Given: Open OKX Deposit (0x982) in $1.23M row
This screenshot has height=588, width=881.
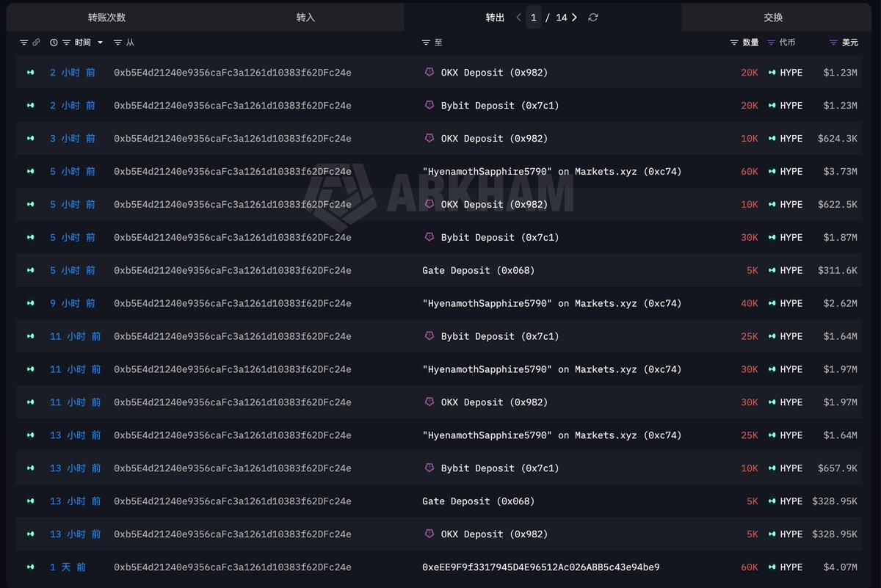Looking at the screenshot, I should pyautogui.click(x=495, y=73).
